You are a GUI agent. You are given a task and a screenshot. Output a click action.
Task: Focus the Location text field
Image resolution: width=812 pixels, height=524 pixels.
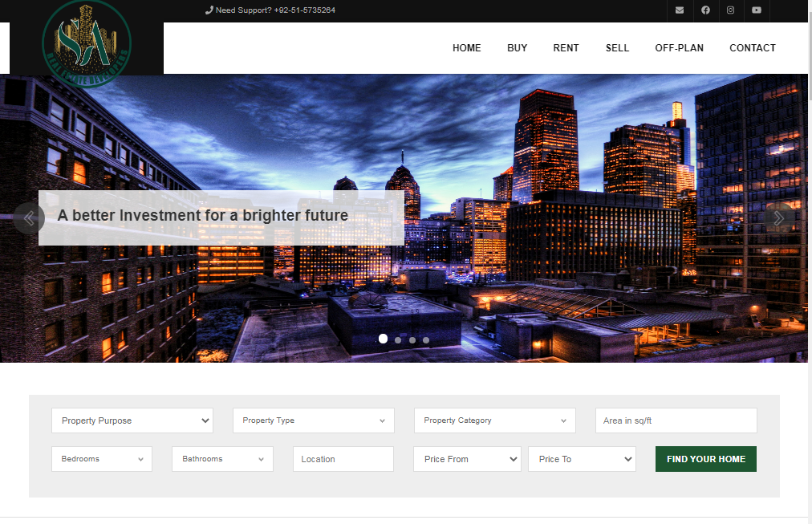343,459
